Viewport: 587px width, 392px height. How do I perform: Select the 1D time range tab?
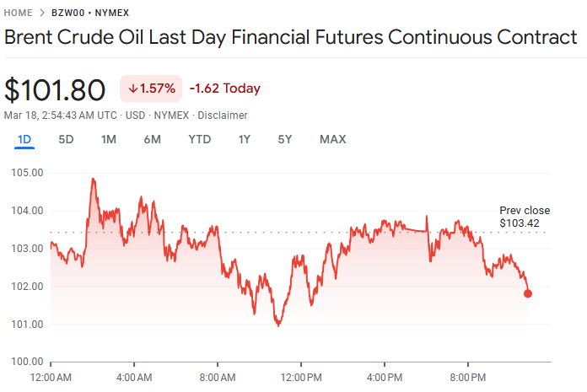click(x=24, y=139)
